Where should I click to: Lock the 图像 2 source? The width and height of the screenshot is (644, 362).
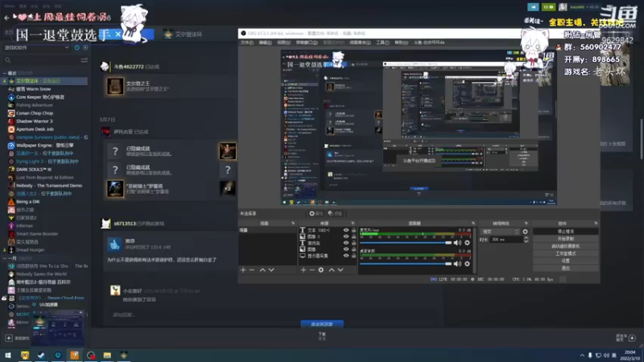353,237
